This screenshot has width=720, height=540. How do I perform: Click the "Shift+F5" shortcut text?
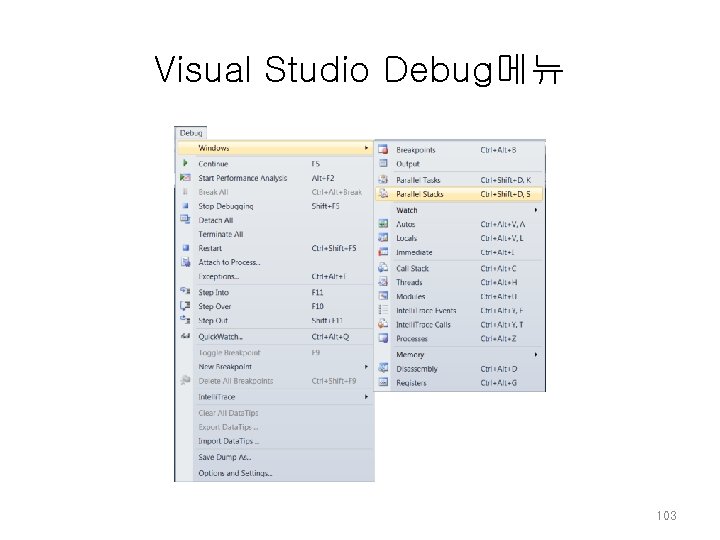[x=326, y=206]
